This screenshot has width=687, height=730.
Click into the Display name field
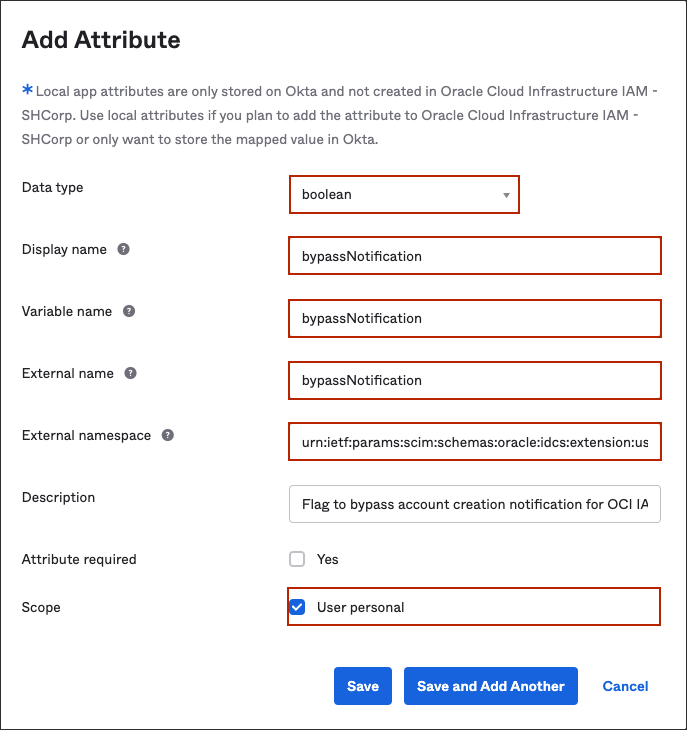[x=475, y=256]
